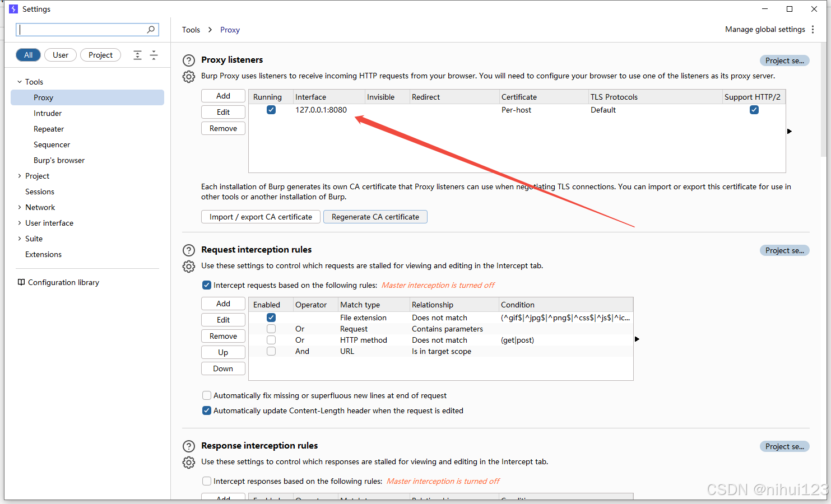Add a new proxy listener
The image size is (831, 504).
pyautogui.click(x=223, y=96)
